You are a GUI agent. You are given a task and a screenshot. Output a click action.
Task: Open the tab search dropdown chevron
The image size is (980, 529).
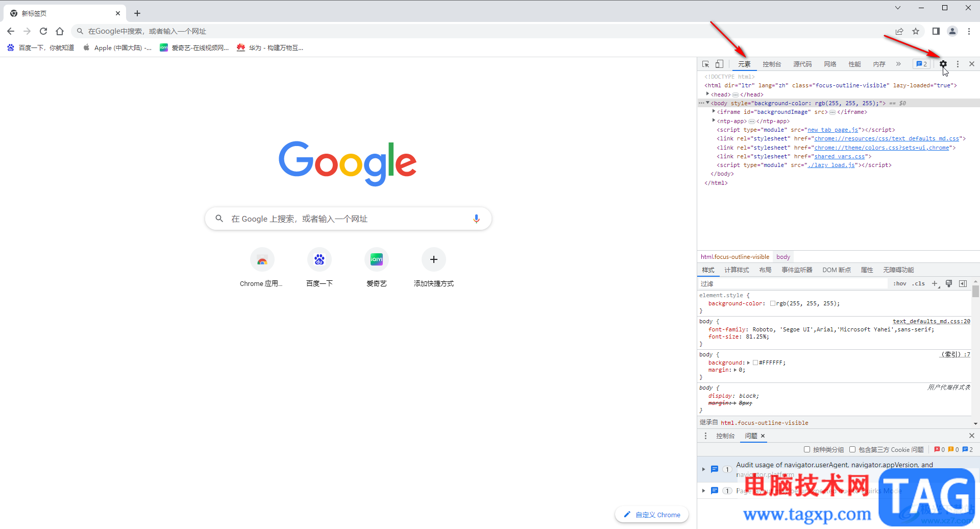(898, 8)
